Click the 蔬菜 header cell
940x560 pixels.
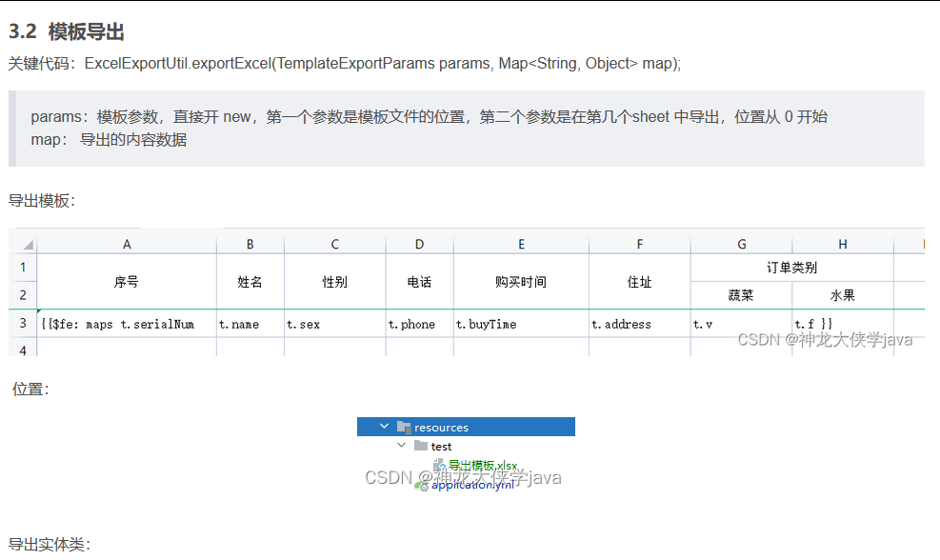[741, 294]
